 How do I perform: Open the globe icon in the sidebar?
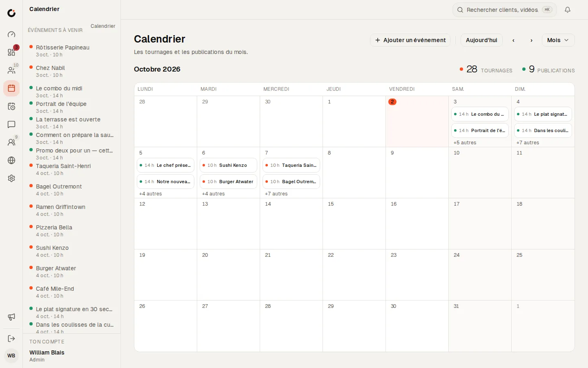coord(11,160)
